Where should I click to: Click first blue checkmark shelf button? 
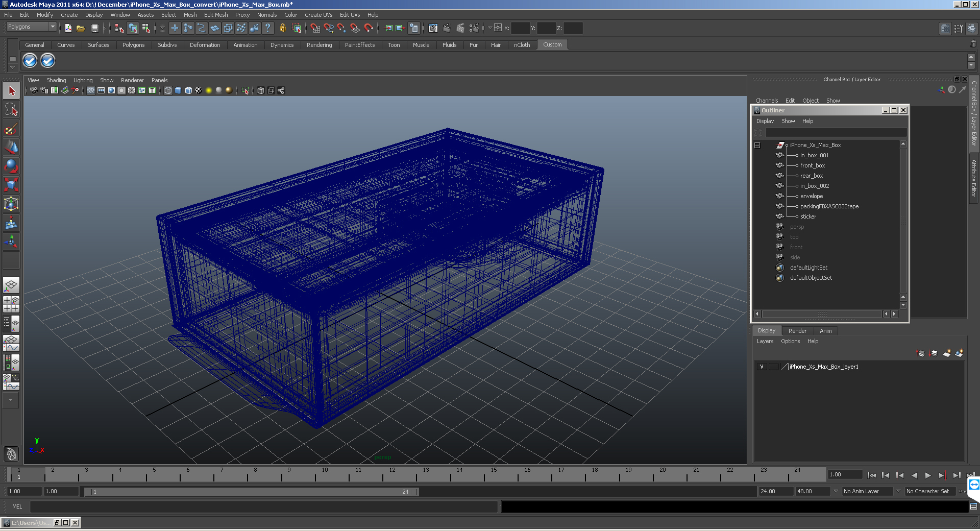30,61
